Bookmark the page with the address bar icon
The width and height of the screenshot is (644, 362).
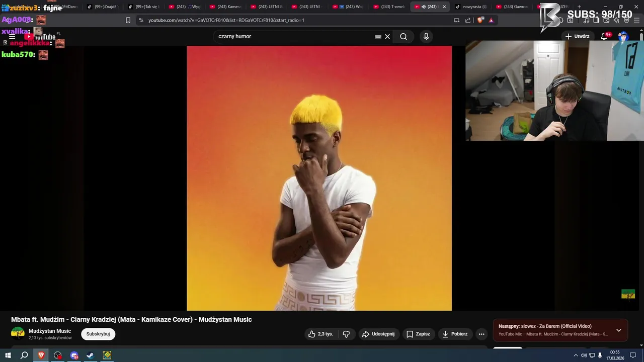(x=128, y=20)
